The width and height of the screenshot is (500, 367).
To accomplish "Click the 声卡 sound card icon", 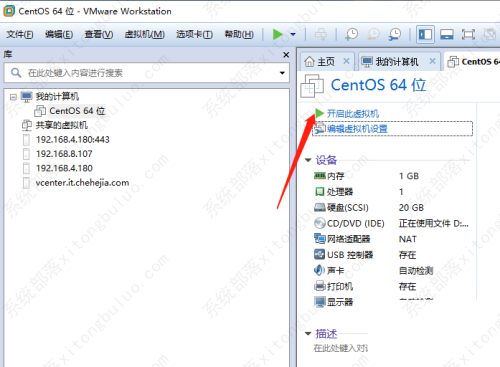I will [x=319, y=270].
